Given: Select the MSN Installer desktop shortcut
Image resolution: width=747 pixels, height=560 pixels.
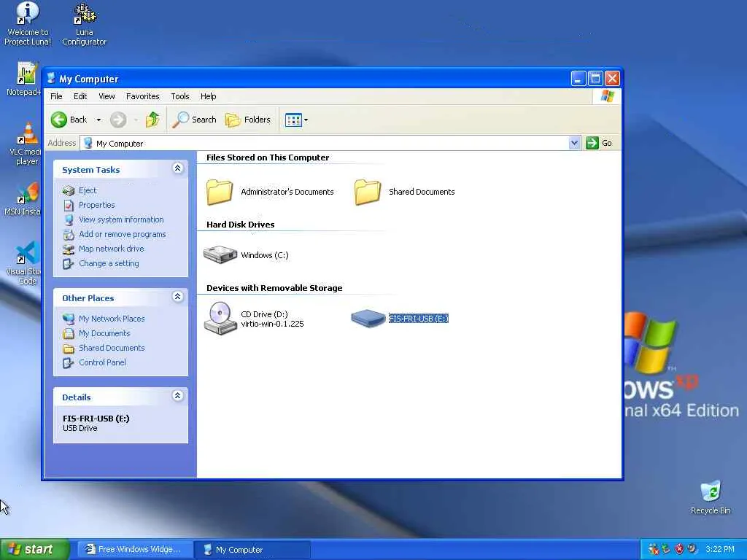Looking at the screenshot, I should pyautogui.click(x=24, y=198).
